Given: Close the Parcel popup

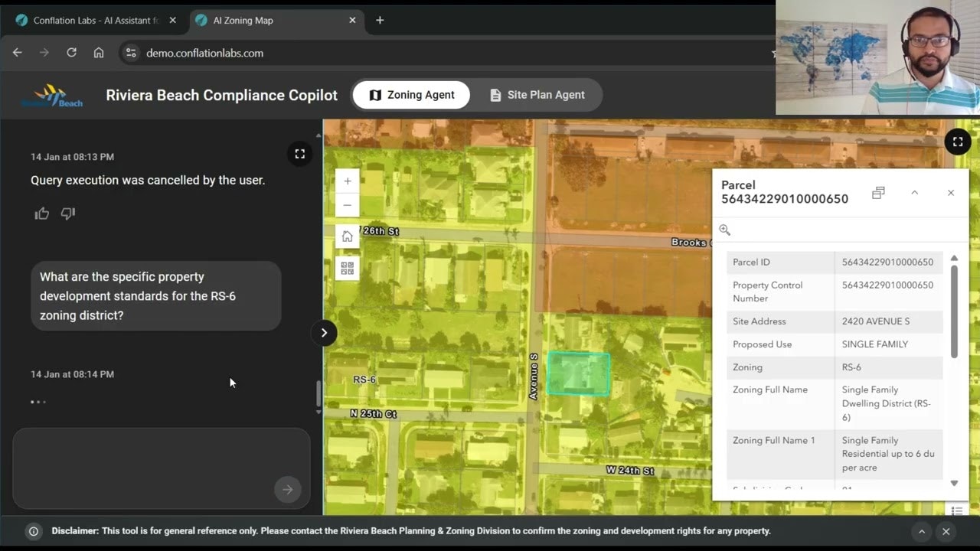Looking at the screenshot, I should point(951,193).
